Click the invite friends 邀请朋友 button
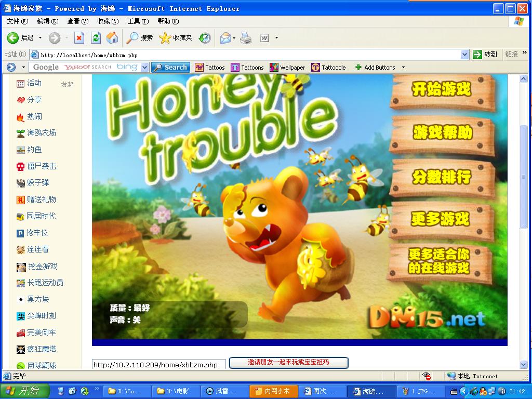This screenshot has height=399, width=532. tap(289, 362)
